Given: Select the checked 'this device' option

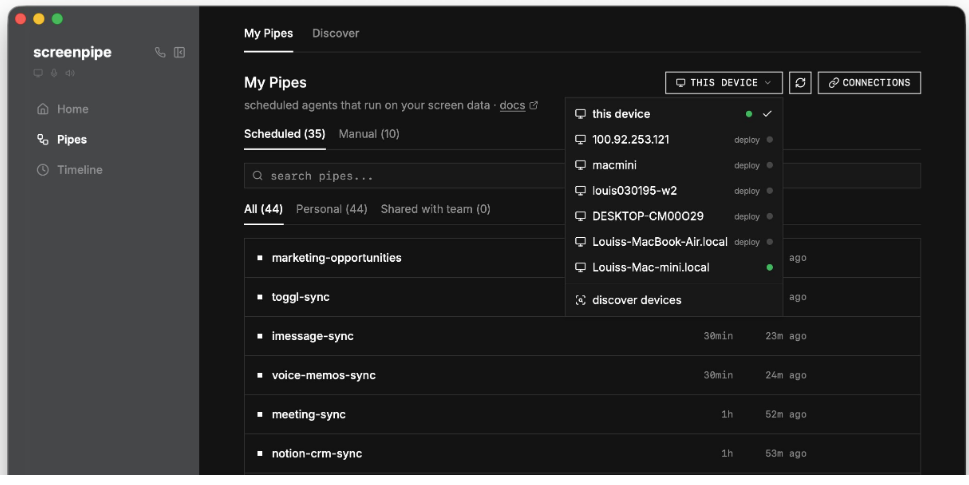Looking at the screenshot, I should (620, 114).
